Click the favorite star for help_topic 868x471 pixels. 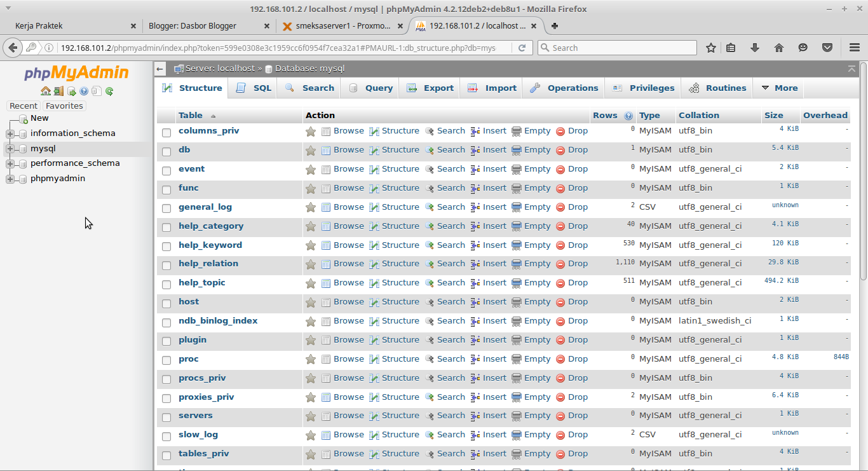coord(311,283)
